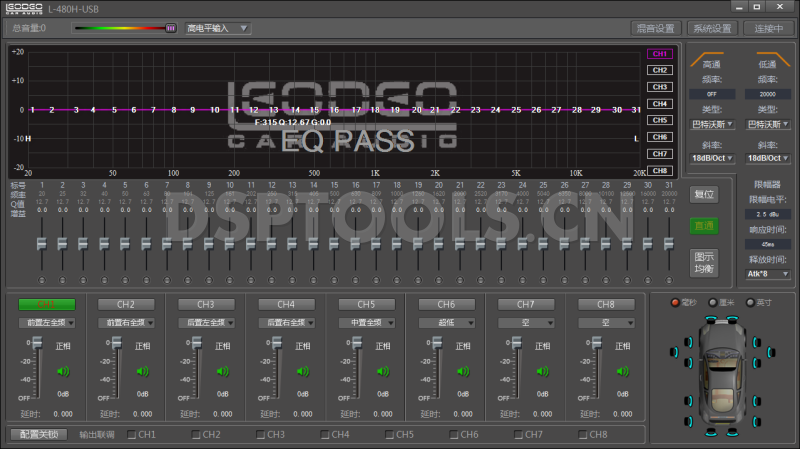
Task: Click the CH1 延时 delay value field
Action: click(x=62, y=413)
